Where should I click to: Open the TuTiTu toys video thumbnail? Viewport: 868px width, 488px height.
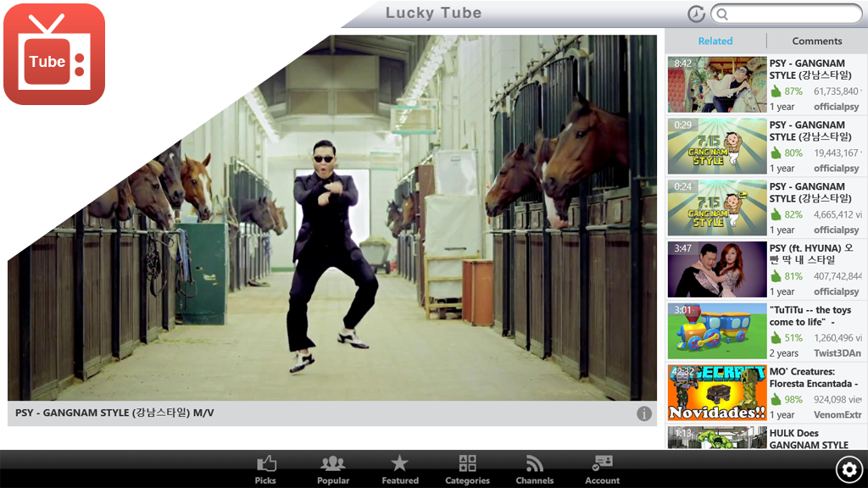(717, 331)
